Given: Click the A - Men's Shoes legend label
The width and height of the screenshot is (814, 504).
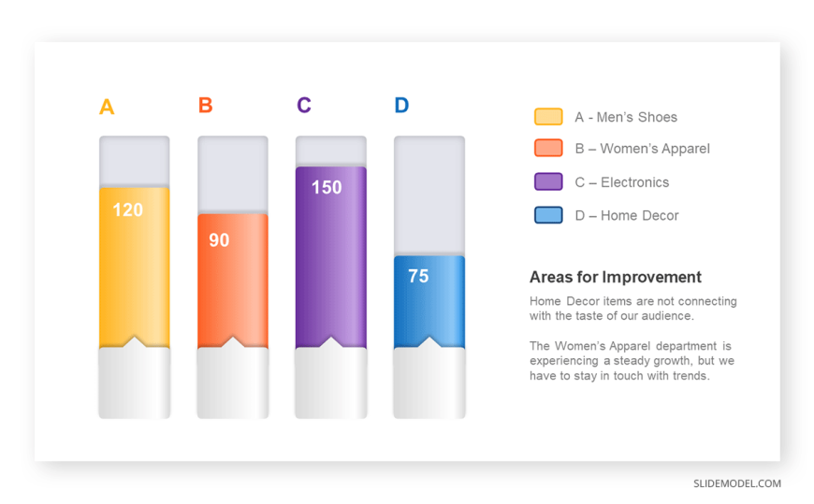Looking at the screenshot, I should pos(626,117).
